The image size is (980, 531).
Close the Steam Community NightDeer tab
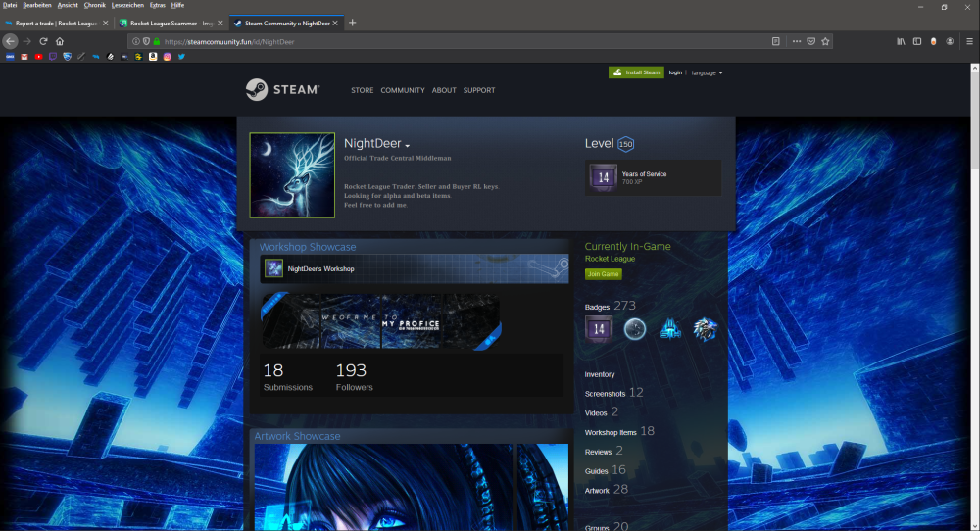(x=335, y=24)
